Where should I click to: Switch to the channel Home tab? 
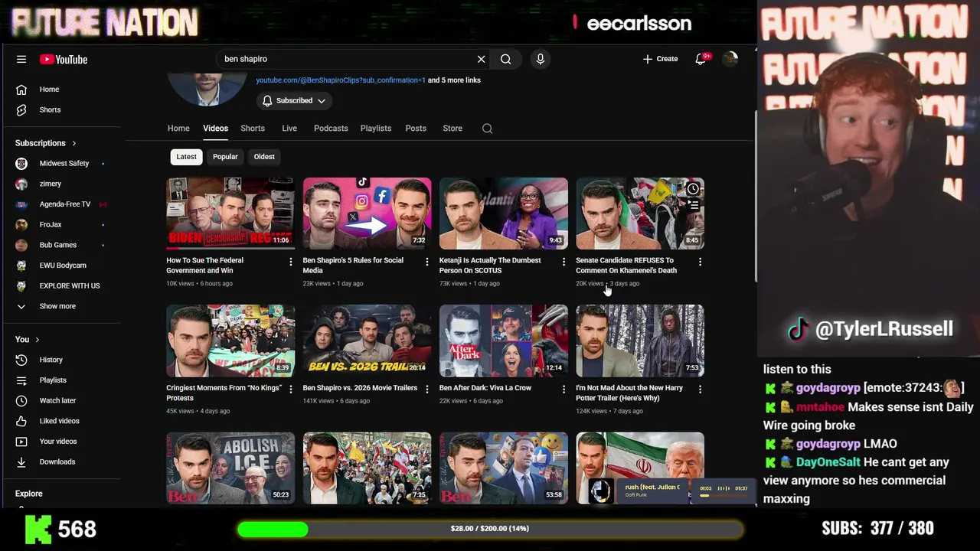click(178, 129)
